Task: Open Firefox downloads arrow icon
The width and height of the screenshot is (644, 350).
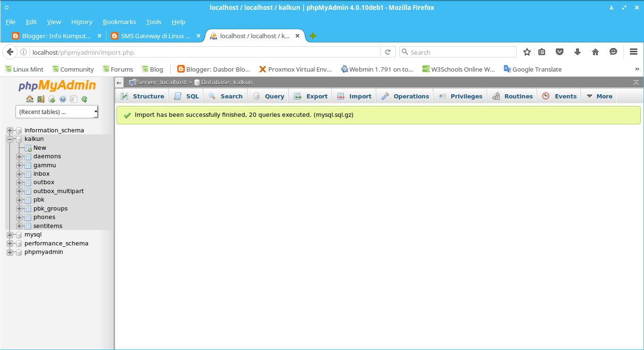Action: pos(577,52)
